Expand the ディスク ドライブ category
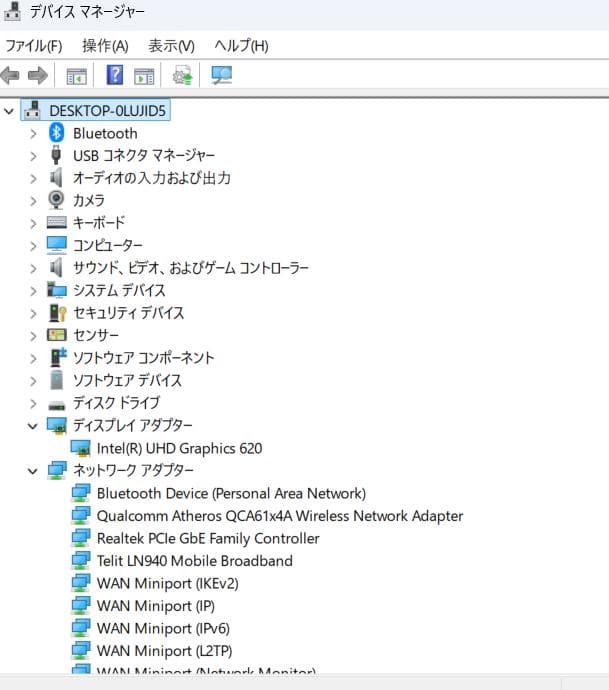Image resolution: width=609 pixels, height=690 pixels. pyautogui.click(x=33, y=403)
